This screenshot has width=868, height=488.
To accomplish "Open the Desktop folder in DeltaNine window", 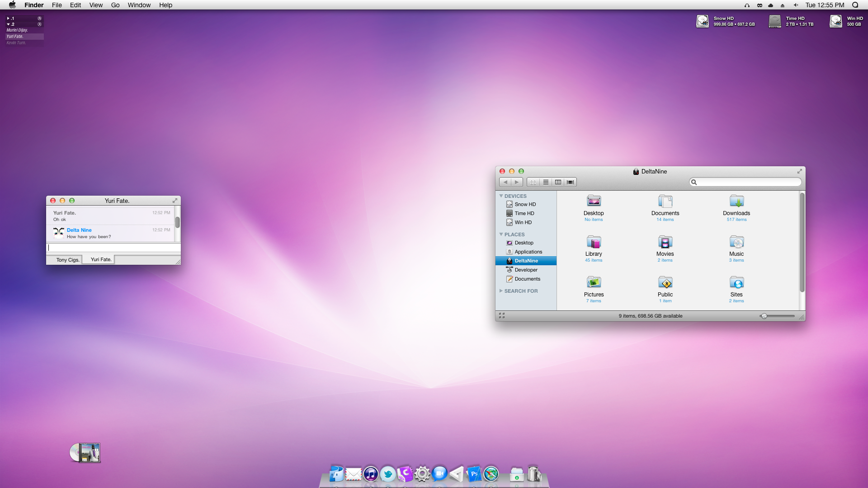I will (594, 201).
